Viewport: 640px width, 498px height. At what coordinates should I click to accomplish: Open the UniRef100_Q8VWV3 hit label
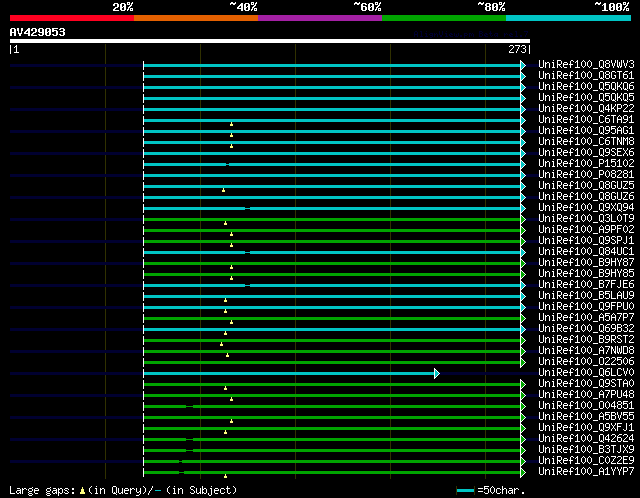pyautogui.click(x=586, y=64)
